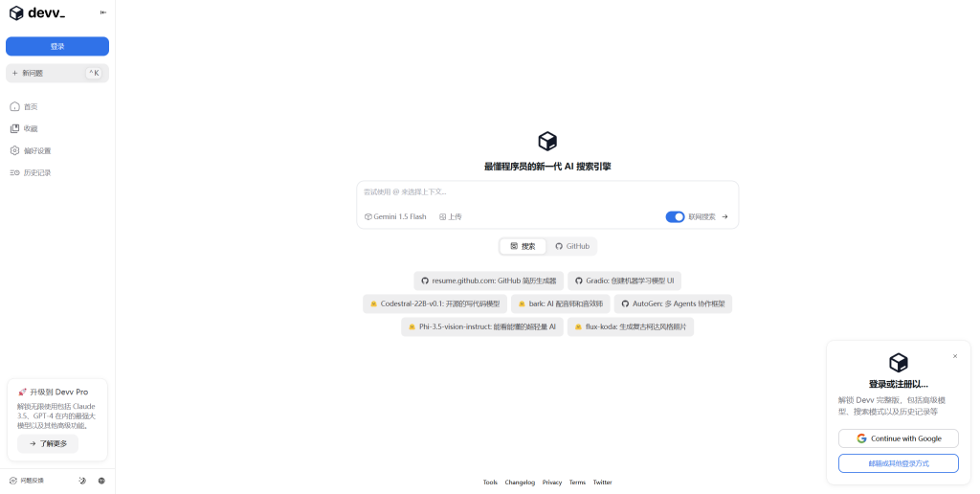Choose the bark AI suggestion chip
This screenshot has width=980, height=494.
coord(561,303)
